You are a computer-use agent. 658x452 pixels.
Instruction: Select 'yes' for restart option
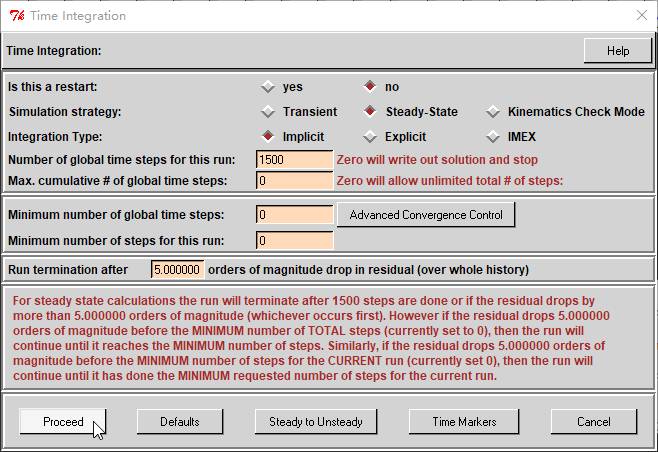coord(268,87)
